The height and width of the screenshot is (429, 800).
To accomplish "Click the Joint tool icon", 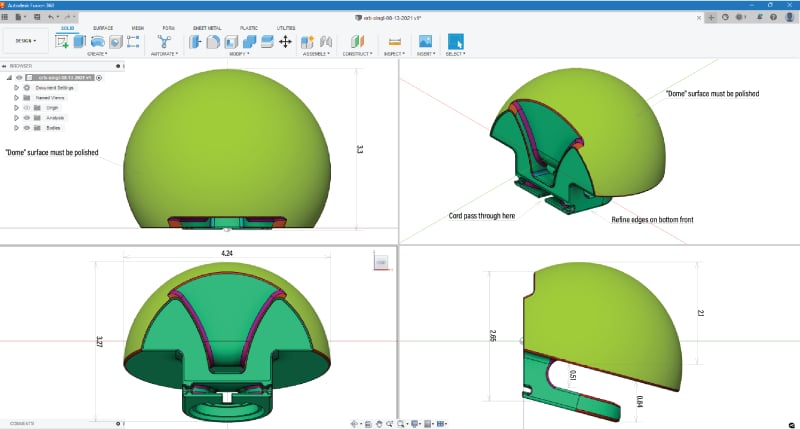I will (x=326, y=42).
